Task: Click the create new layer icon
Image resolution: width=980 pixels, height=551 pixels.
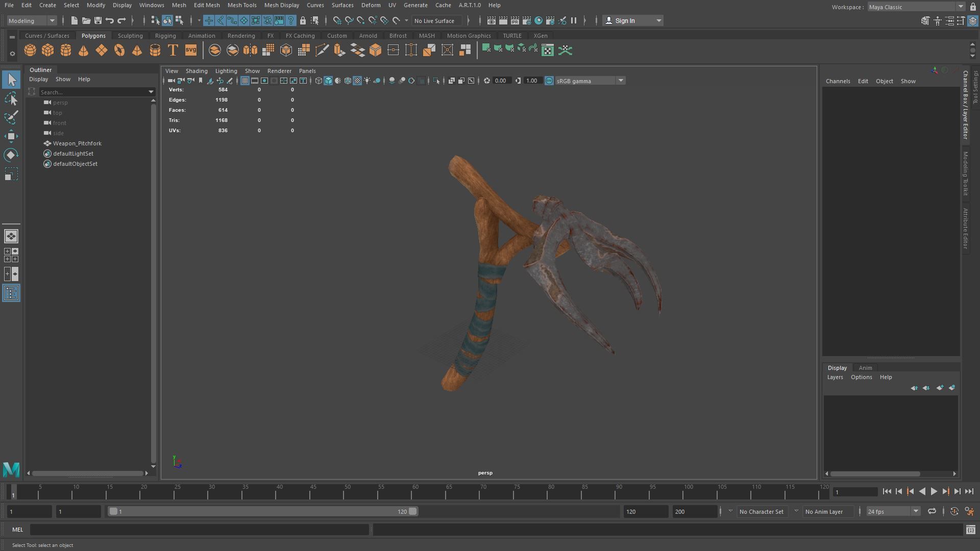Action: pyautogui.click(x=940, y=388)
